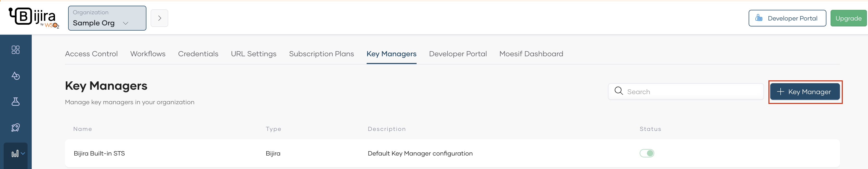Expand the chevron beside the bar chart icon
The height and width of the screenshot is (169, 868).
(23, 153)
